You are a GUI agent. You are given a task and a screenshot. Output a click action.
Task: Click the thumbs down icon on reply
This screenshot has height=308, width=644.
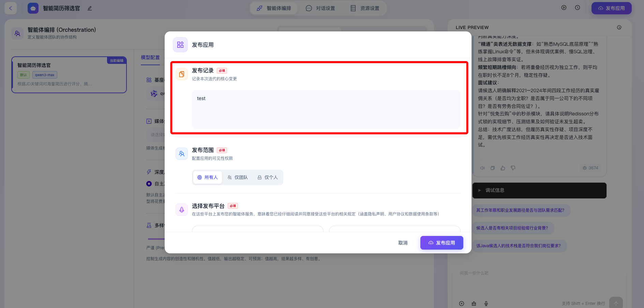tap(513, 168)
